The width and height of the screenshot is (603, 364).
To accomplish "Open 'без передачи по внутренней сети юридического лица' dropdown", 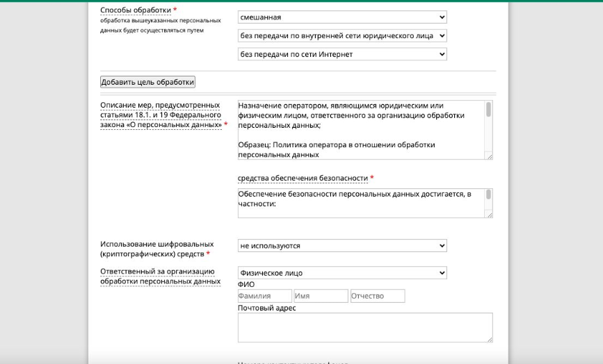I will (342, 35).
